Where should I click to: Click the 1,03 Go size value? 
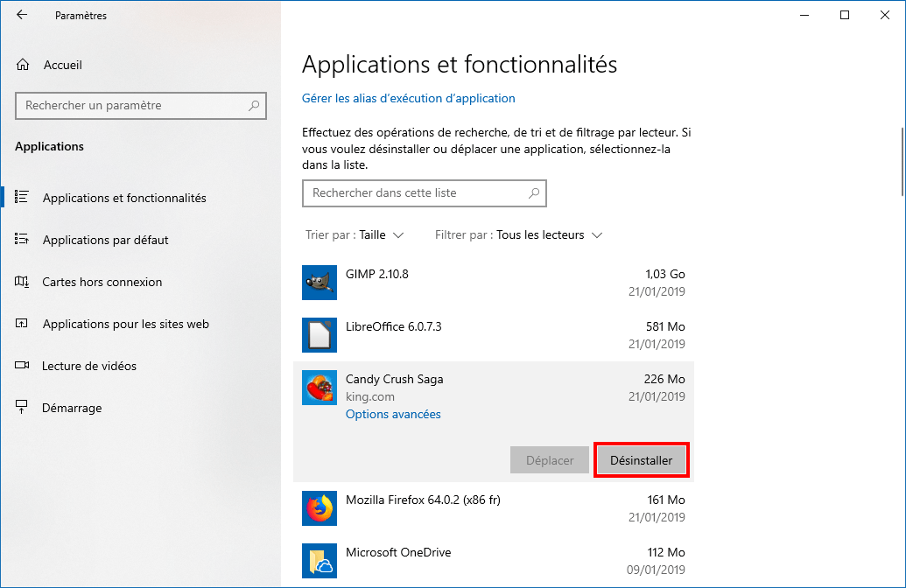(x=665, y=274)
